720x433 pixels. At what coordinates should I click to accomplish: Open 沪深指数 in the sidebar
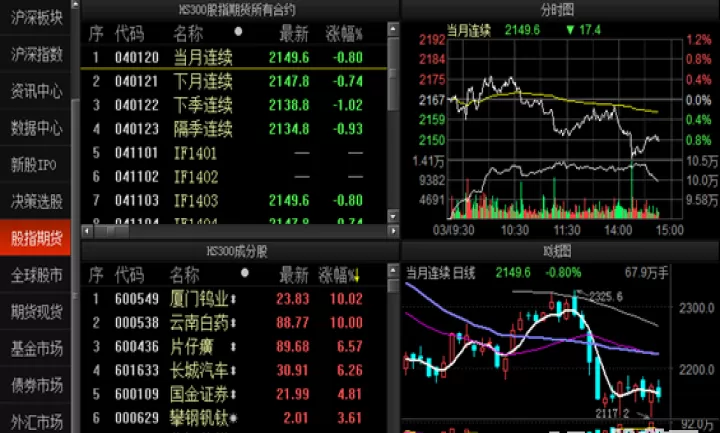[36, 54]
